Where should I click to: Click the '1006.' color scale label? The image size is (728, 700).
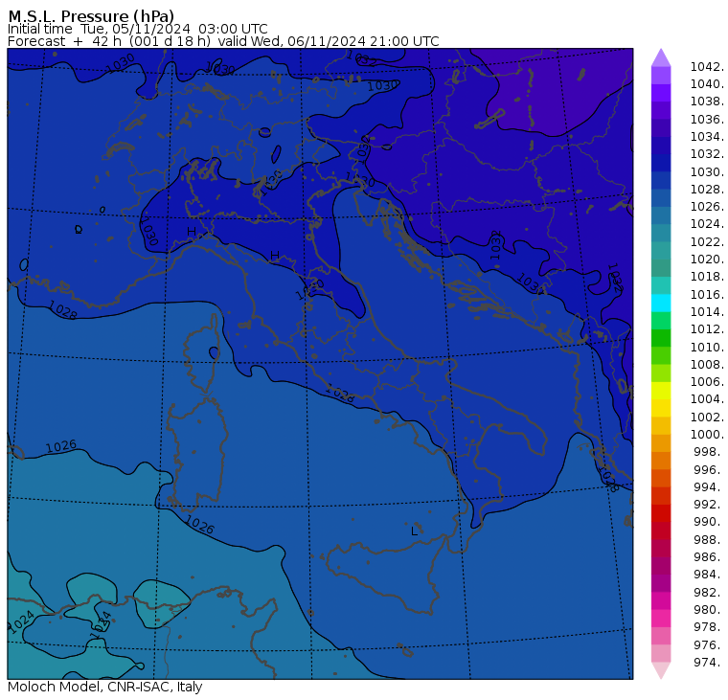(707, 382)
